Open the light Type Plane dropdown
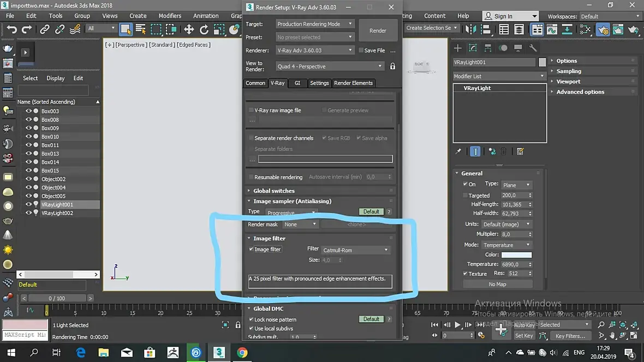644x362 pixels. click(516, 185)
